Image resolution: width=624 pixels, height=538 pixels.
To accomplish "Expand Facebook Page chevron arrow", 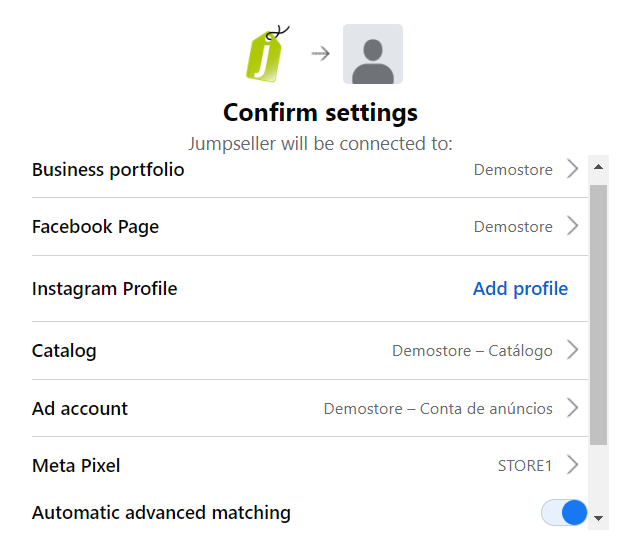I will click(573, 226).
